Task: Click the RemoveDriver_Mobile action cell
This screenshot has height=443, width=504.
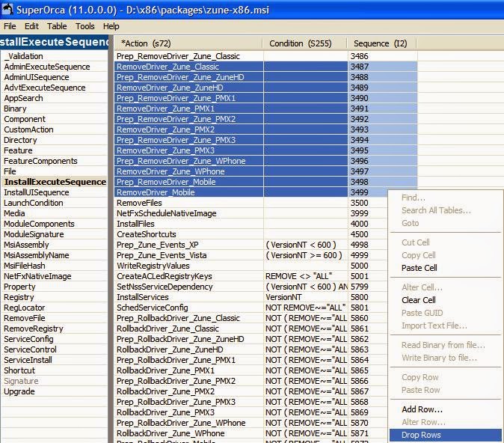Action: pos(188,192)
